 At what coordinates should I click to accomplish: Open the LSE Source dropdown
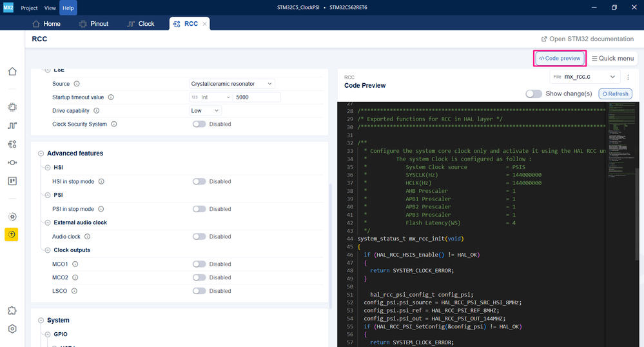(x=231, y=84)
